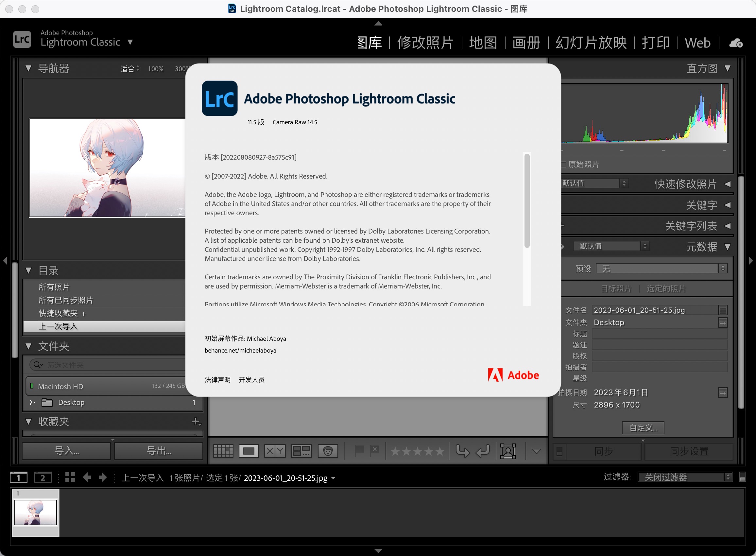Screen dimensions: 756x556
Task: Click the 筛选文件夹 search field
Action: 108,365
